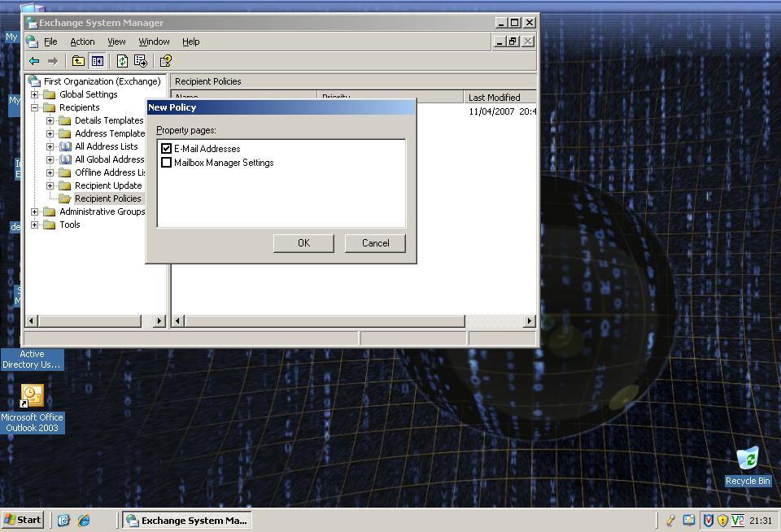Click the Global Settings folder icon

pyautogui.click(x=49, y=94)
